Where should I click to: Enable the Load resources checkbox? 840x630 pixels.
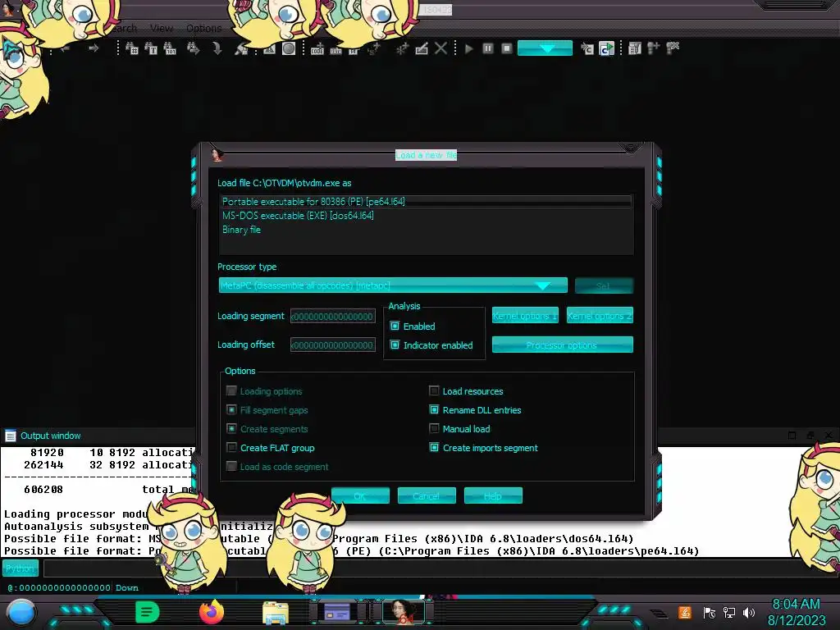(x=434, y=391)
